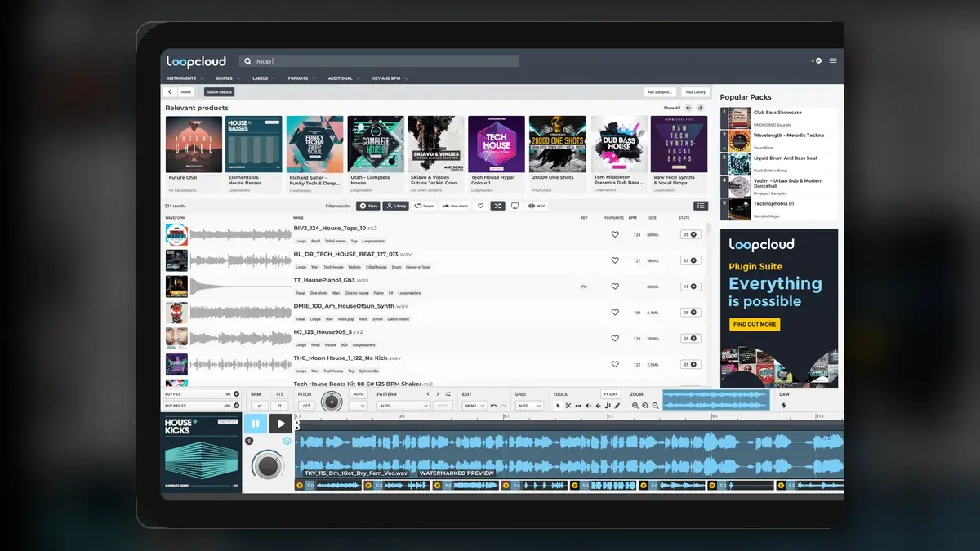Adjust the track volume knob
This screenshot has width=980, height=551.
point(266,464)
